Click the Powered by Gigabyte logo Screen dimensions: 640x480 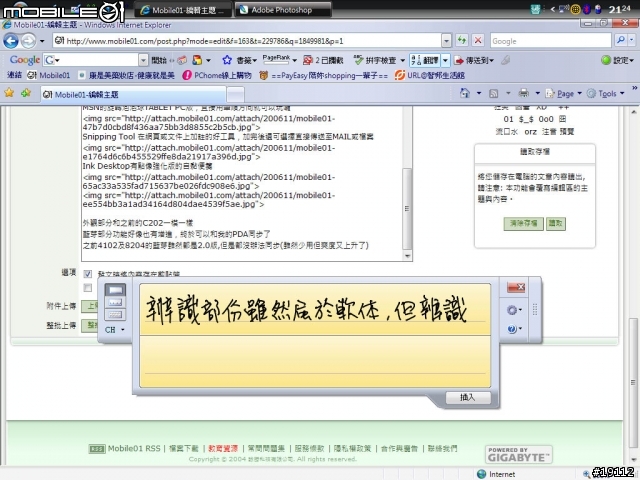click(518, 454)
